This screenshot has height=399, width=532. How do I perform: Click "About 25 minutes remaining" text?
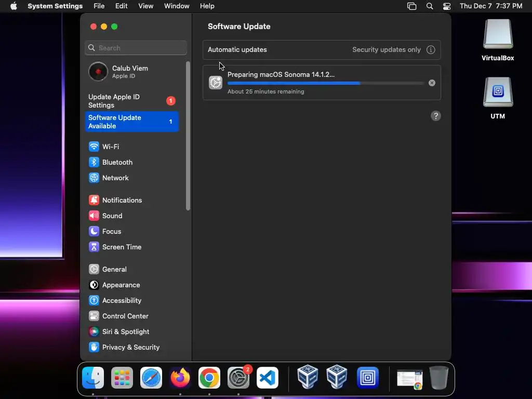coord(265,91)
